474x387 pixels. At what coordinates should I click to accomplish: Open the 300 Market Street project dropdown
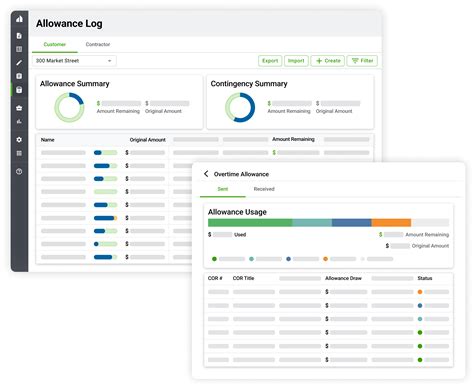(74, 61)
